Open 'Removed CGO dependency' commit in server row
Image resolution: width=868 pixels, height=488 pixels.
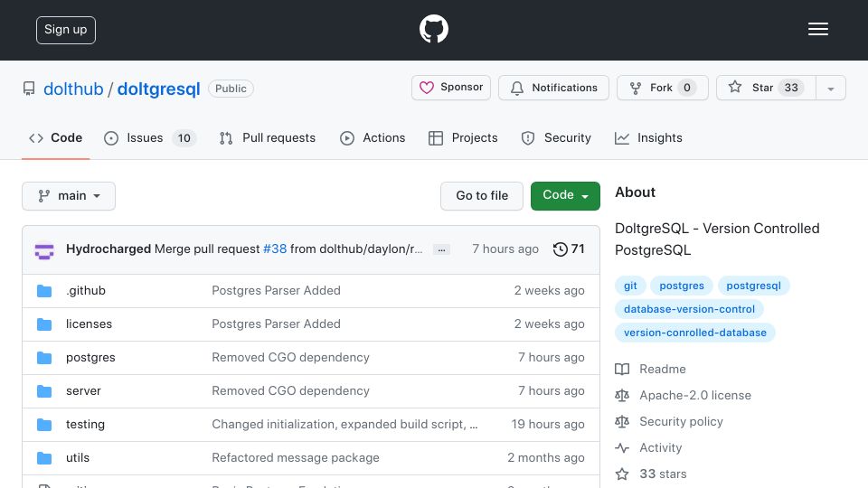[x=290, y=391]
